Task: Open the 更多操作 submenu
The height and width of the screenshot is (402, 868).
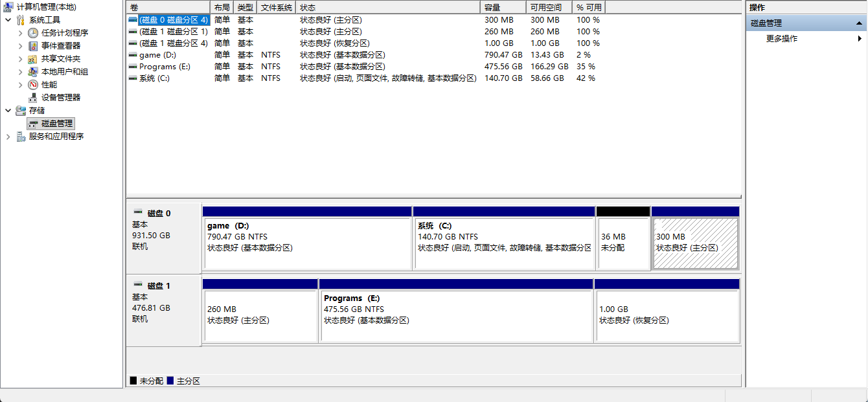Action: 860,39
